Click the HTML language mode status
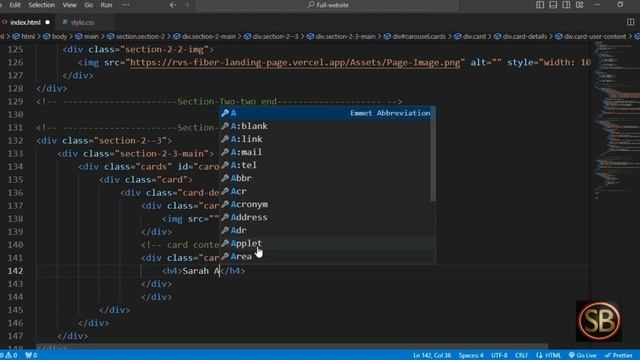Screen dimensions: 640x360 click(549, 355)
